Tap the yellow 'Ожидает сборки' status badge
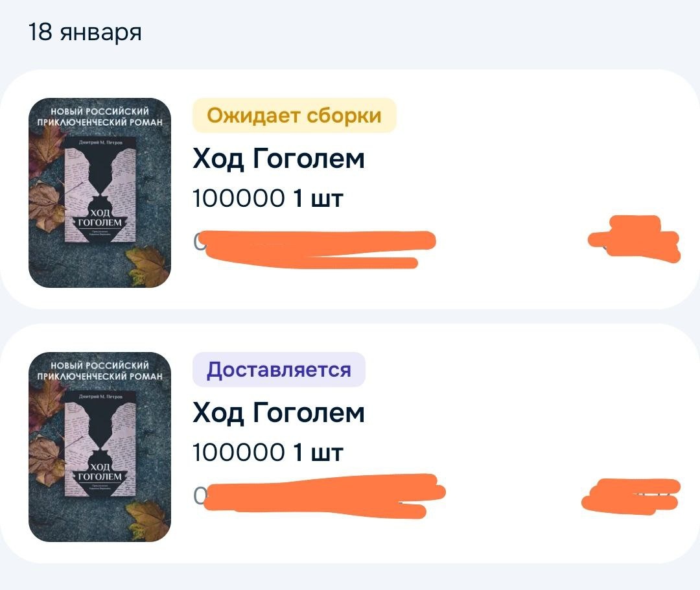The height and width of the screenshot is (590, 700). [x=294, y=115]
